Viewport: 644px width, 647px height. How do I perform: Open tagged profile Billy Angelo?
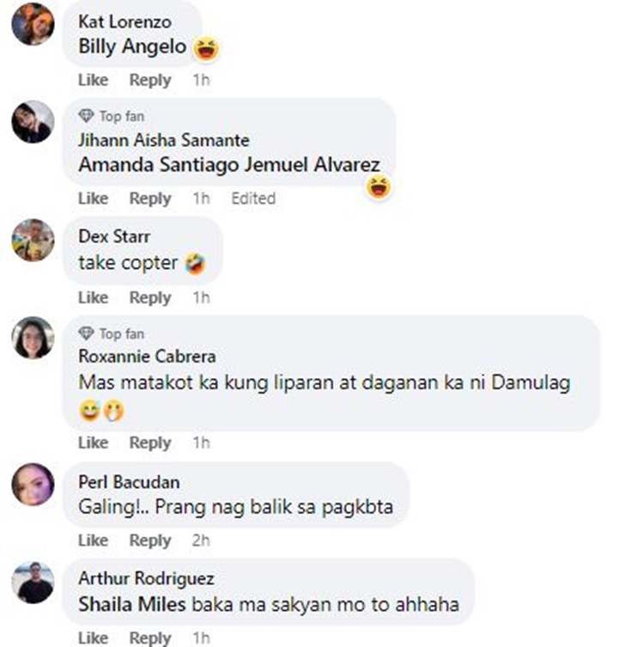point(132,46)
